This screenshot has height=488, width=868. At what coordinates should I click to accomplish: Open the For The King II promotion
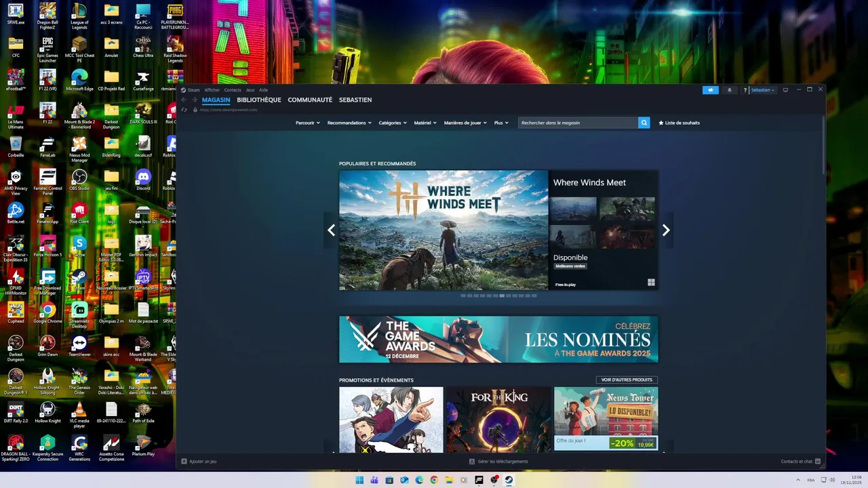[498, 420]
